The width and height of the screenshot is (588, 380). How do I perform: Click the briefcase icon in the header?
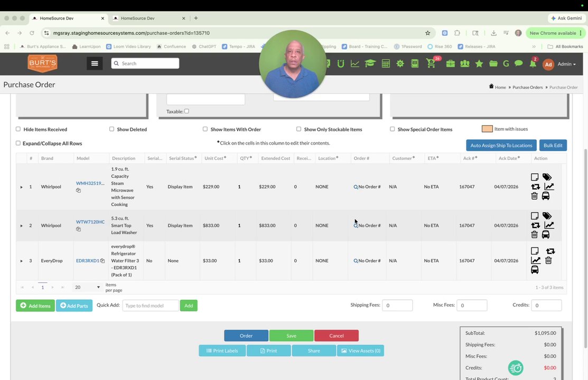coord(450,63)
